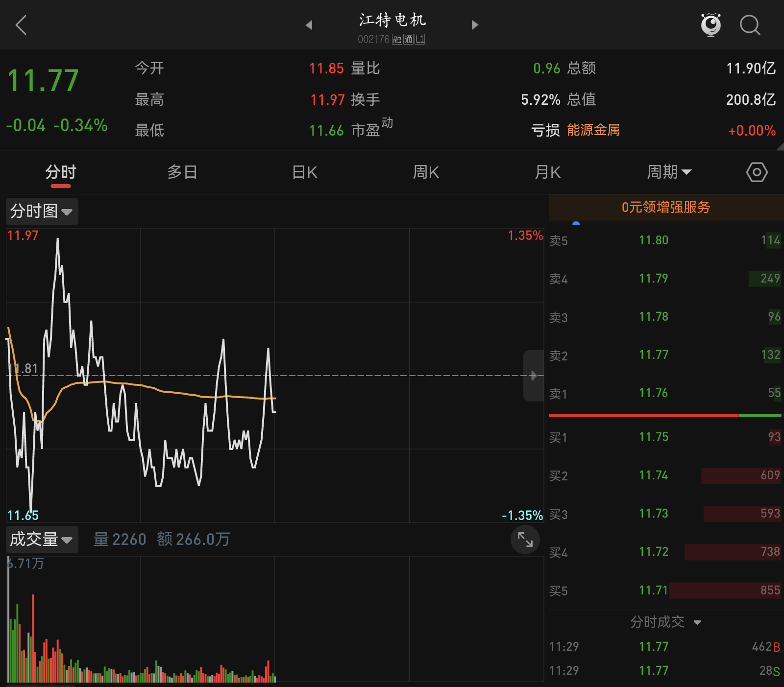Open the 月K tab
784x687 pixels.
[547, 172]
